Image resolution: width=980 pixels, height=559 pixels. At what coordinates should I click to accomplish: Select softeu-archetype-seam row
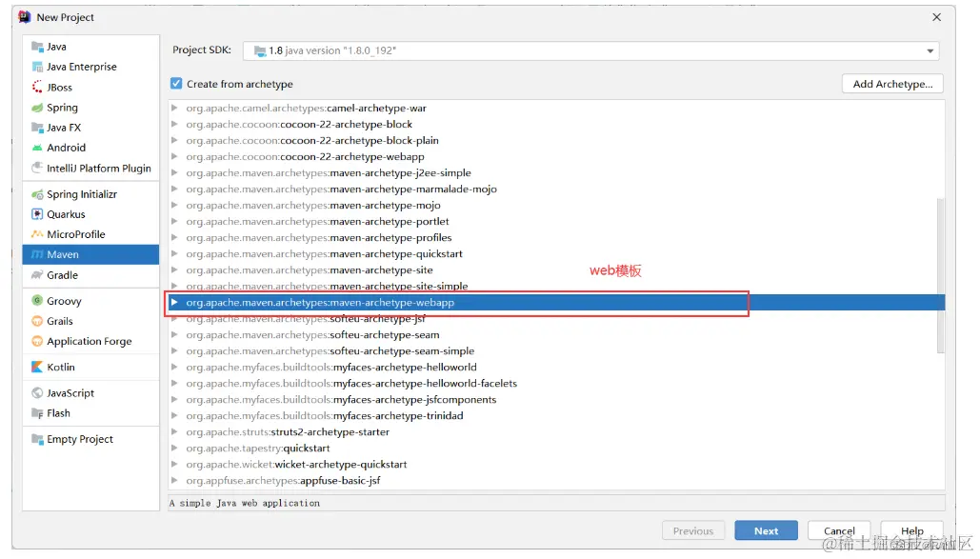click(x=556, y=335)
